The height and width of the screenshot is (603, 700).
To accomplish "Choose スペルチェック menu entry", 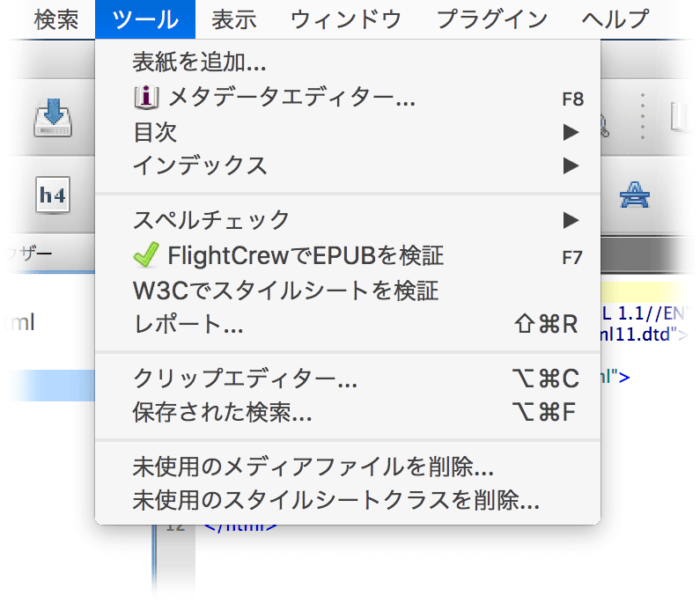I will (x=348, y=220).
